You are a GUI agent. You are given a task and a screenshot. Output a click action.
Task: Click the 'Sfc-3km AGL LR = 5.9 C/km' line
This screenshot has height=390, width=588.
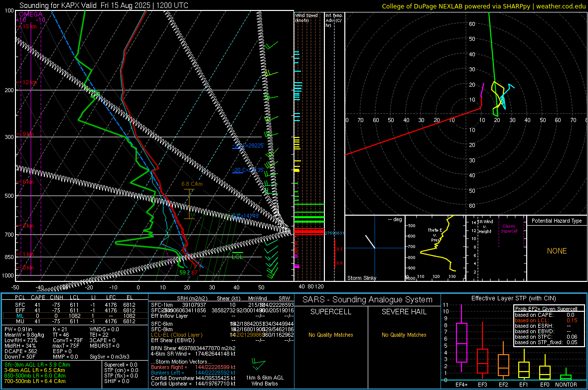click(37, 365)
